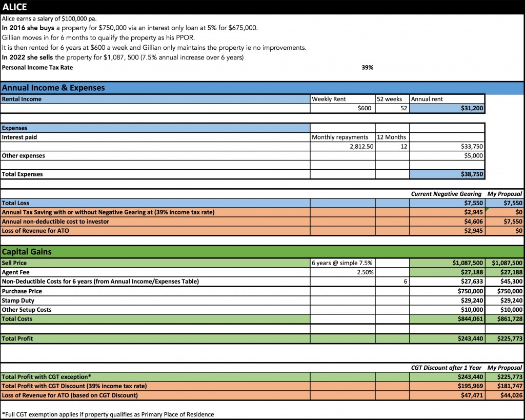Click the $31,200 annual rent cell
The image size is (525, 420).
(471, 108)
